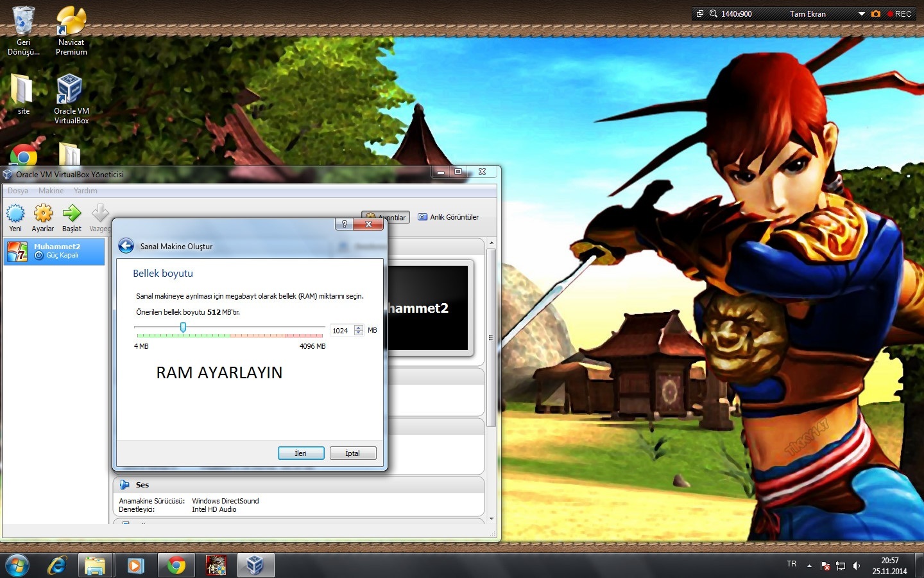The width and height of the screenshot is (924, 578).
Task: Switch to Chrome in the taskbar
Action: pos(176,565)
